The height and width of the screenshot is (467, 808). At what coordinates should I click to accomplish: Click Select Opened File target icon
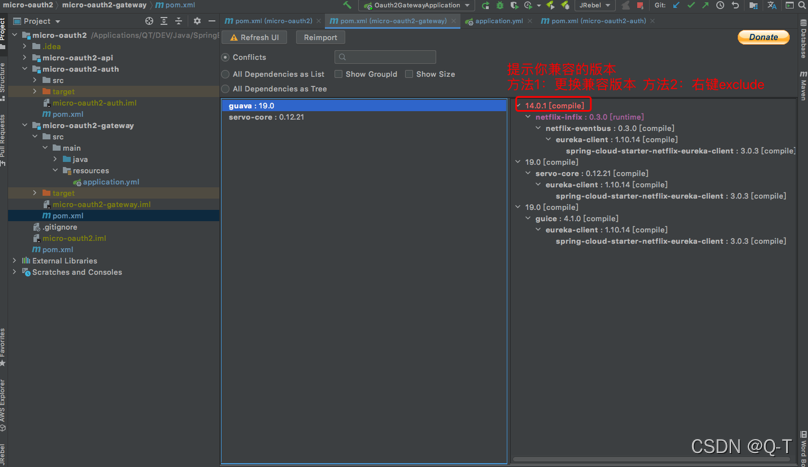149,21
